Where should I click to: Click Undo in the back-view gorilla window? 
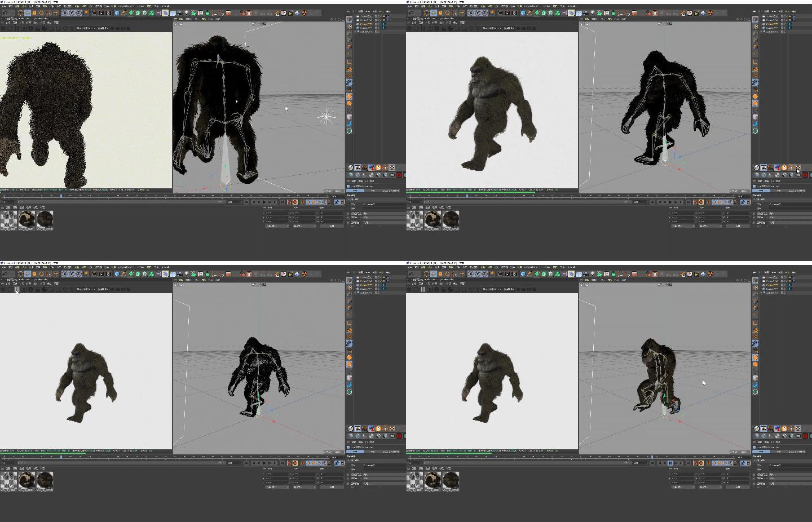(5, 12)
